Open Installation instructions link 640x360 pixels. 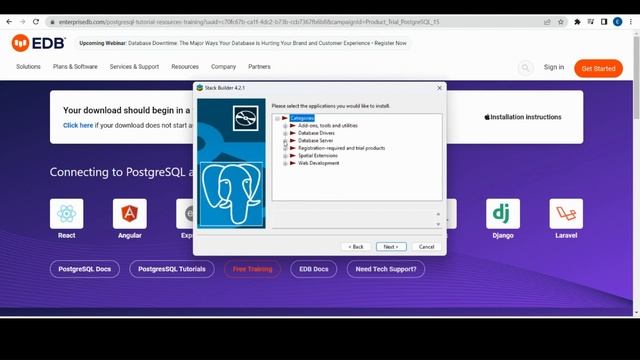[x=522, y=117]
